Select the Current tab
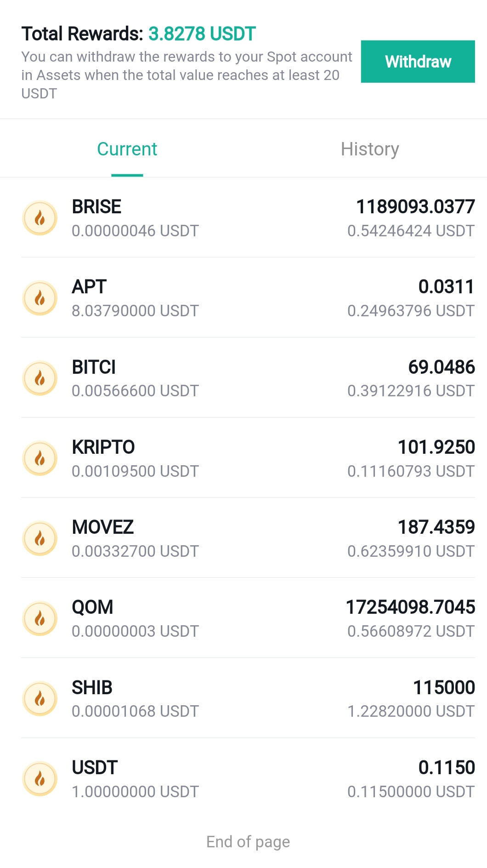This screenshot has height=868, width=487. (x=127, y=149)
